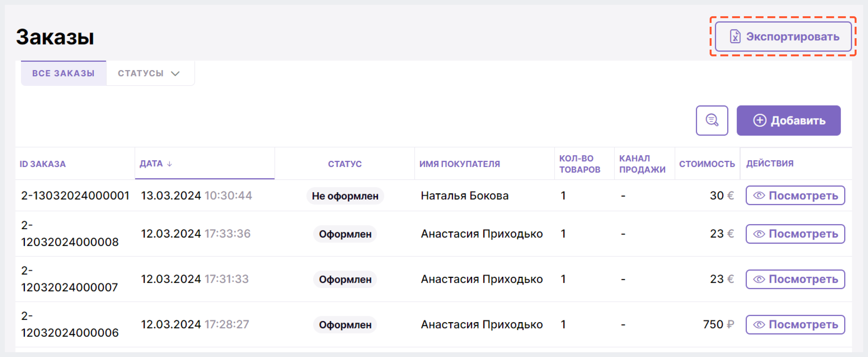This screenshot has width=868, height=357.
Task: Click order ID 2-13032024000001
Action: coord(75,196)
